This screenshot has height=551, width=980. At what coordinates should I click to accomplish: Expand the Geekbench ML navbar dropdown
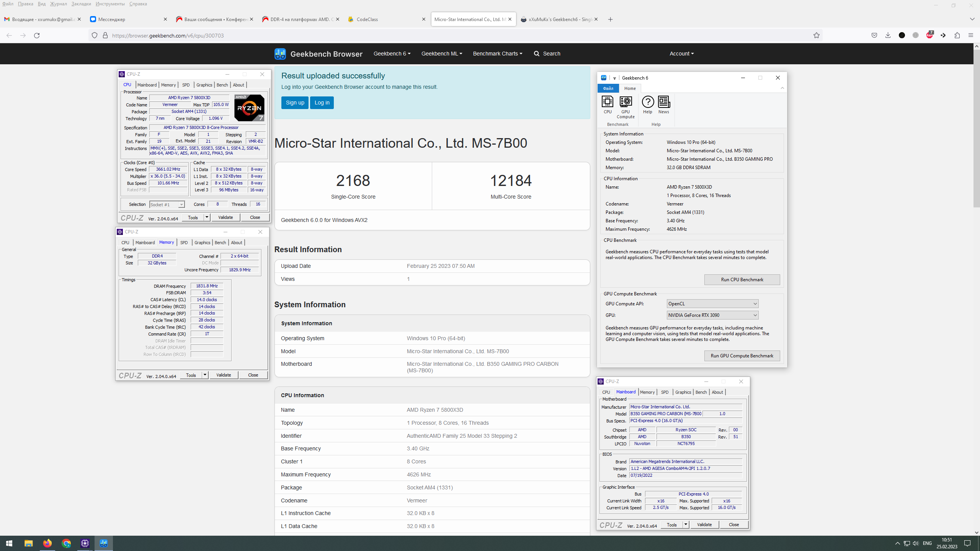pyautogui.click(x=442, y=54)
